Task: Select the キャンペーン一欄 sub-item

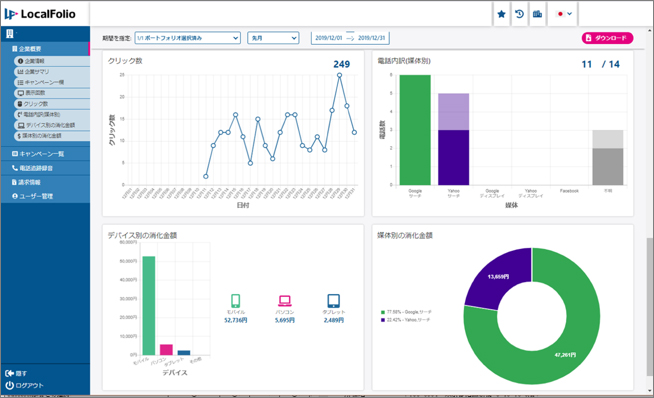Action: click(x=52, y=83)
